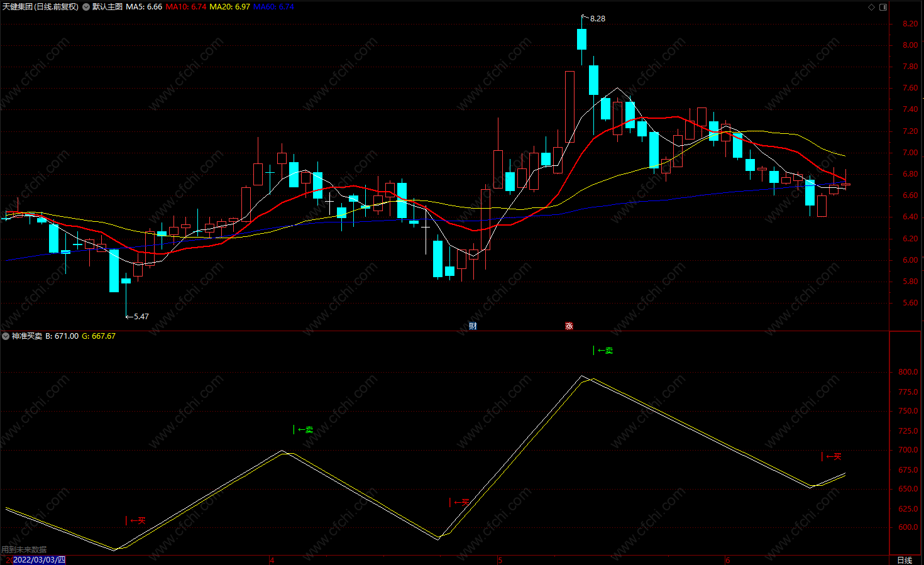
Task: Click the 600.0 indicator axis label
Action: pyautogui.click(x=908, y=527)
